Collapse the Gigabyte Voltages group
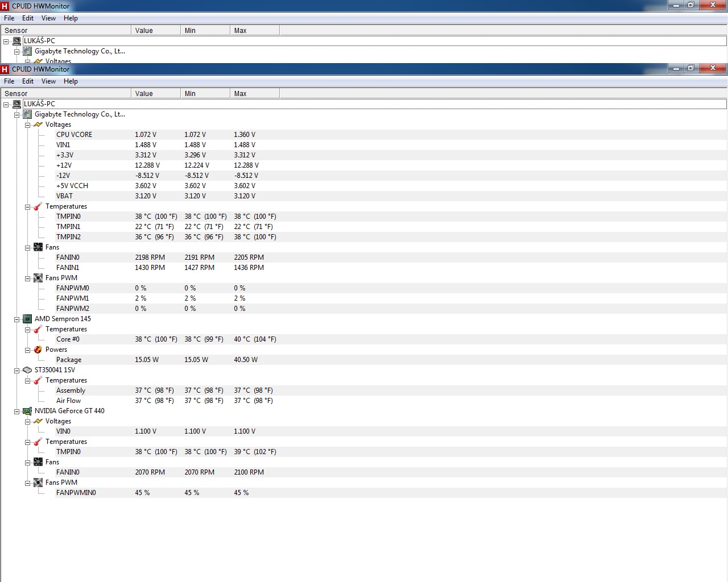This screenshot has width=728, height=582. pyautogui.click(x=27, y=125)
